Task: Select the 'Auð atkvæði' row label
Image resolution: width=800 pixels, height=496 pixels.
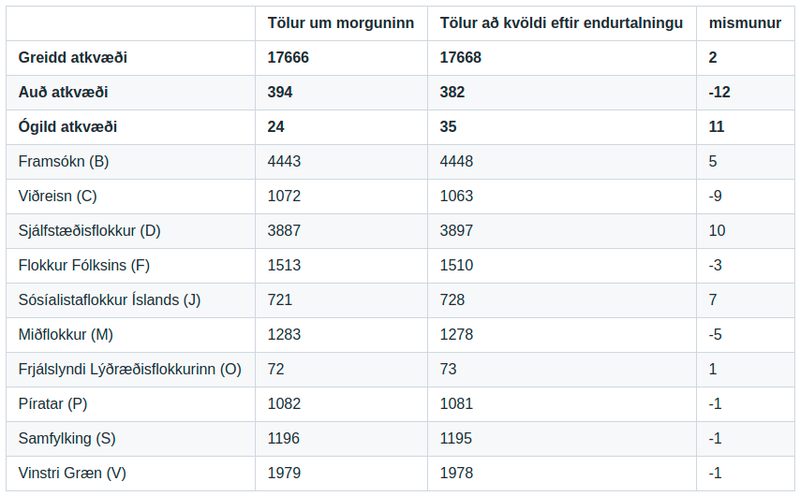Action: pos(63,92)
